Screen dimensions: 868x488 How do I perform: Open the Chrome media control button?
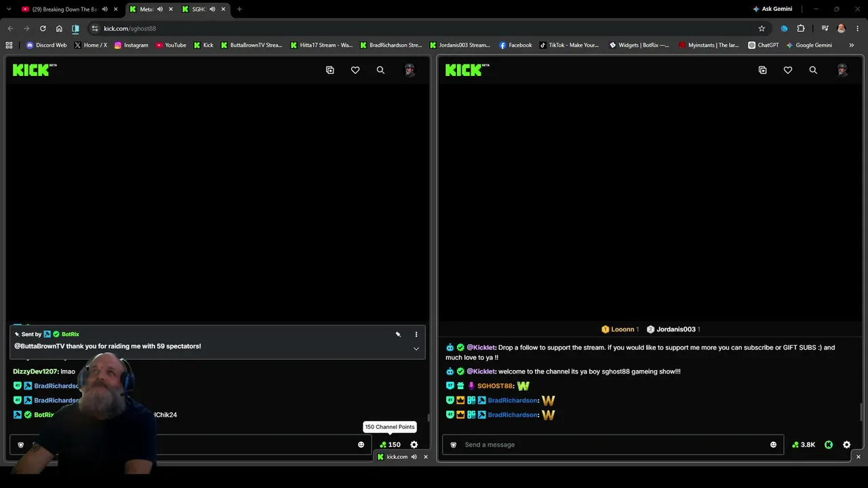pyautogui.click(x=825, y=28)
